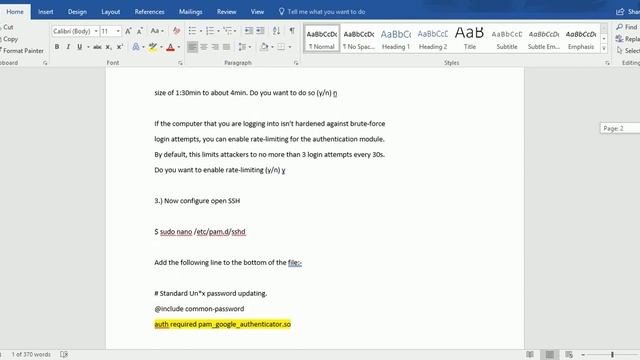Viewport: 640px width, 360px height.
Task: Toggle Superscript formatting
Action: coord(120,47)
